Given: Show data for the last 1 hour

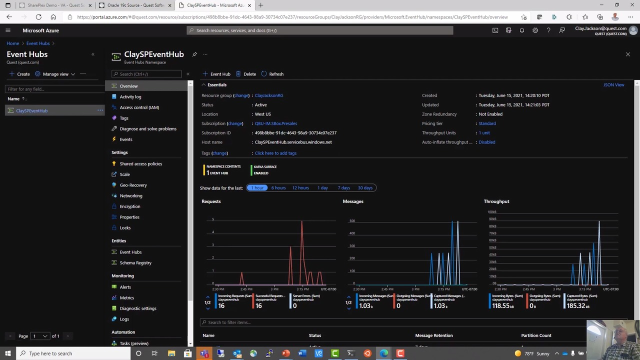Looking at the screenshot, I should click(x=257, y=188).
